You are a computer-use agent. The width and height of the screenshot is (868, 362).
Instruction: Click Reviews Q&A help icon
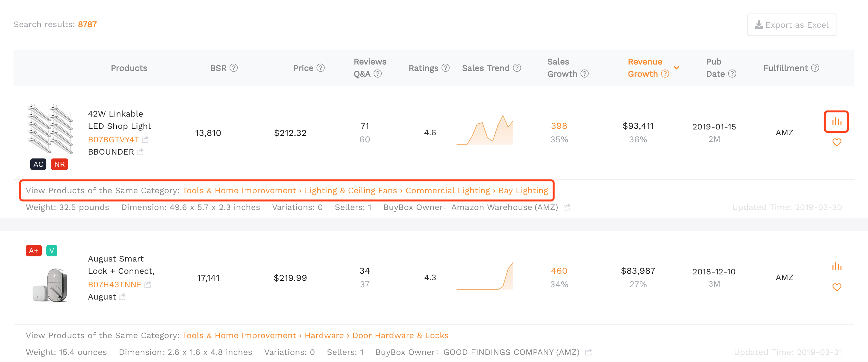(378, 73)
